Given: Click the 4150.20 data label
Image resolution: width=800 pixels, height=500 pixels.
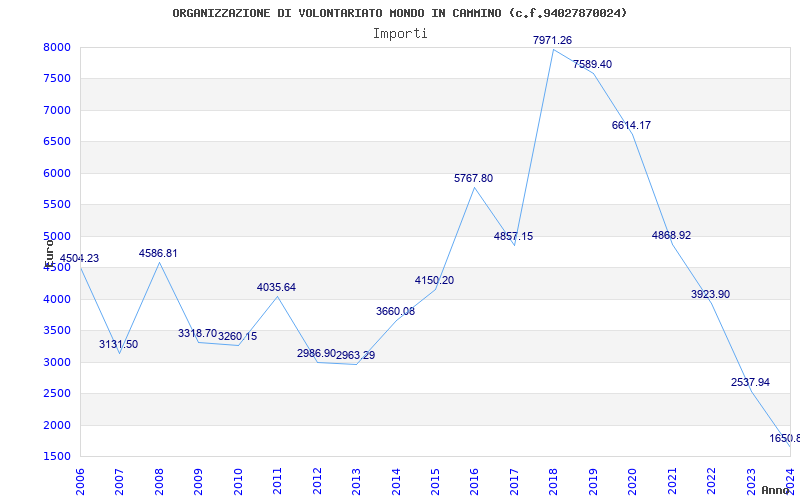Looking at the screenshot, I should (434, 281).
